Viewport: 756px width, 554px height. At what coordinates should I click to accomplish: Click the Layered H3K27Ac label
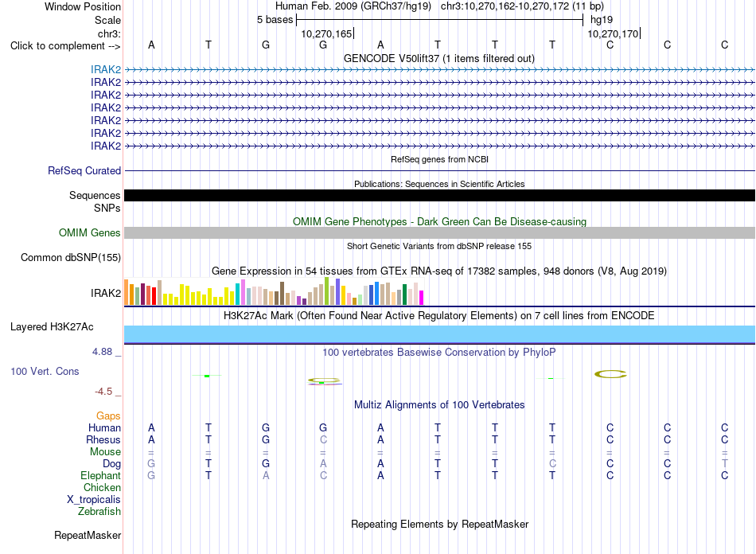pos(52,327)
